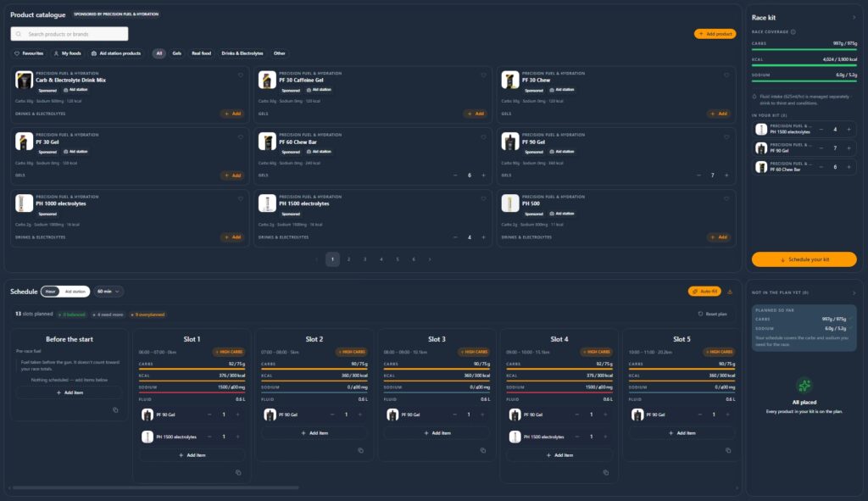Click the copy icon in Slot 4
This screenshot has height=501, width=868.
pos(605,472)
